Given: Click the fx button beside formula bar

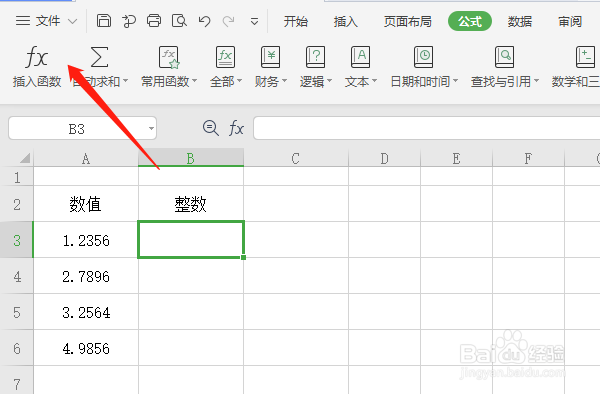Looking at the screenshot, I should point(236,128).
